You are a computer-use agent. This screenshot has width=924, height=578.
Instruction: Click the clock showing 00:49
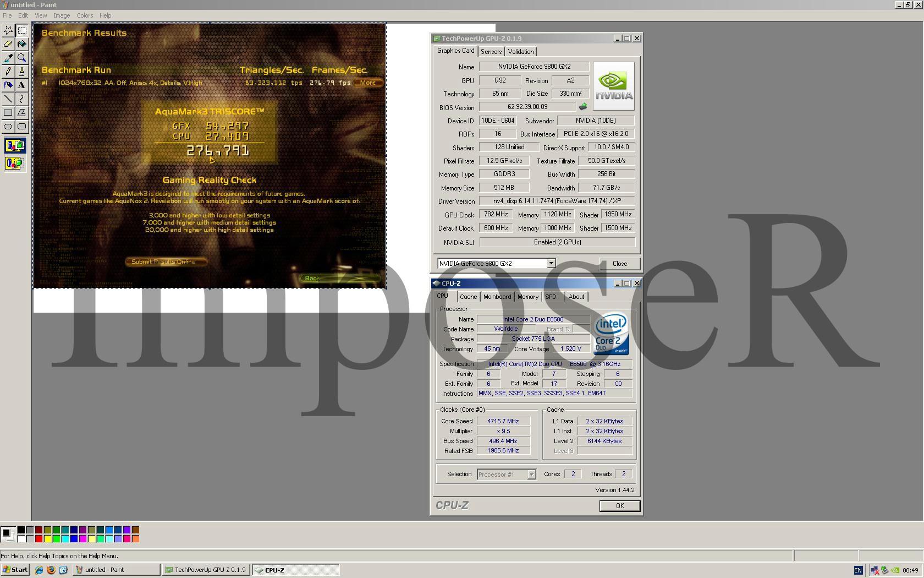[910, 570]
